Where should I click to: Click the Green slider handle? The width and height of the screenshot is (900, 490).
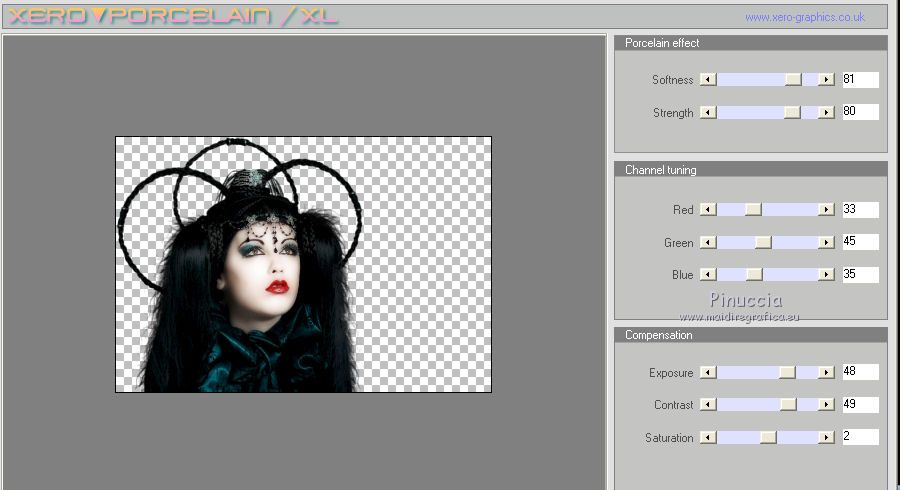763,243
